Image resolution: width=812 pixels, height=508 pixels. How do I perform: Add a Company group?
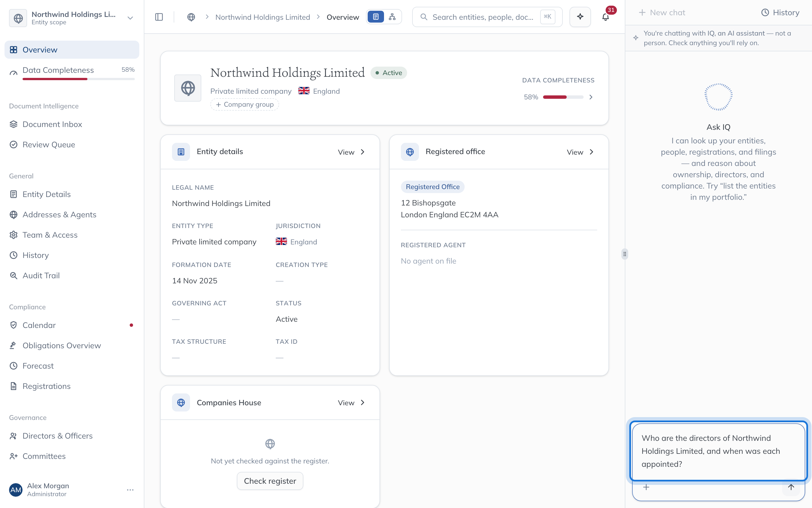coord(245,104)
